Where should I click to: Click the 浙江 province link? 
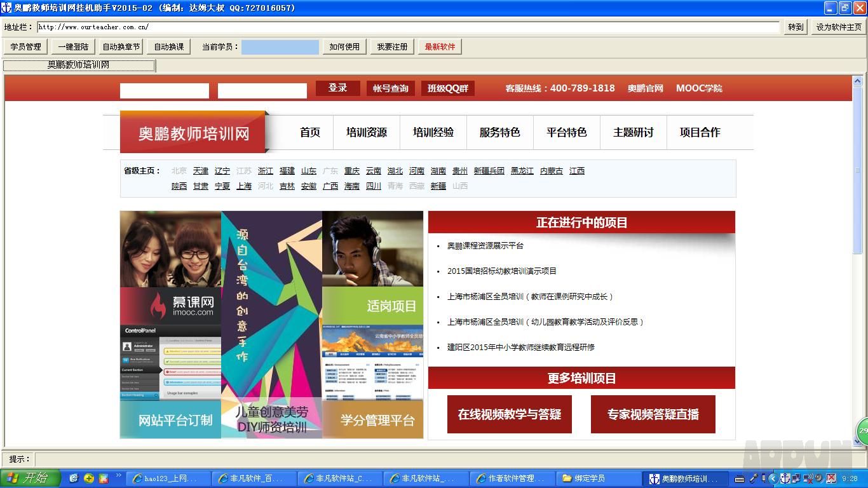tap(266, 171)
